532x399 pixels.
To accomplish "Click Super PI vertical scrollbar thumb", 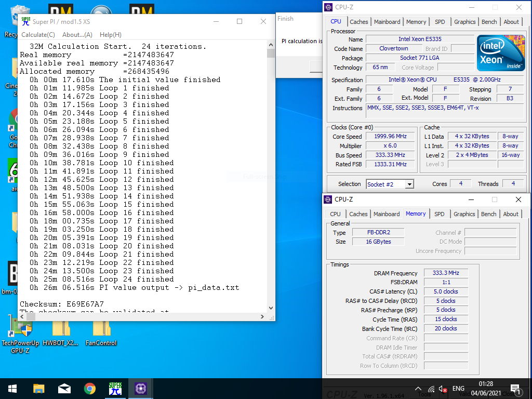I will tap(270, 54).
